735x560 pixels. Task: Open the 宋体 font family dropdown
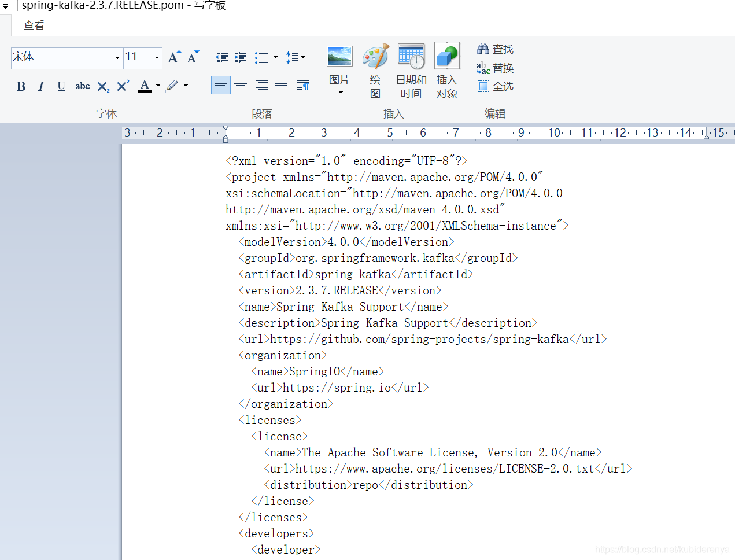coord(117,58)
